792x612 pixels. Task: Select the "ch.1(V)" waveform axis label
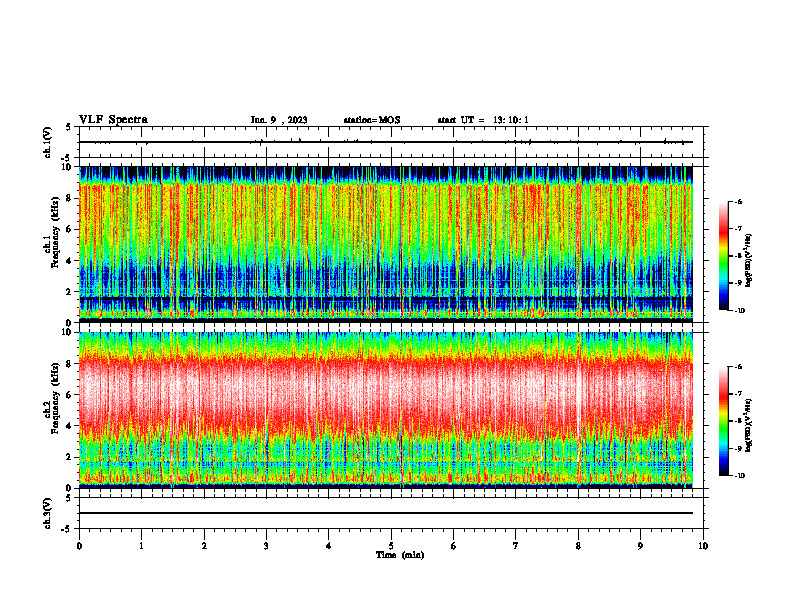point(48,142)
